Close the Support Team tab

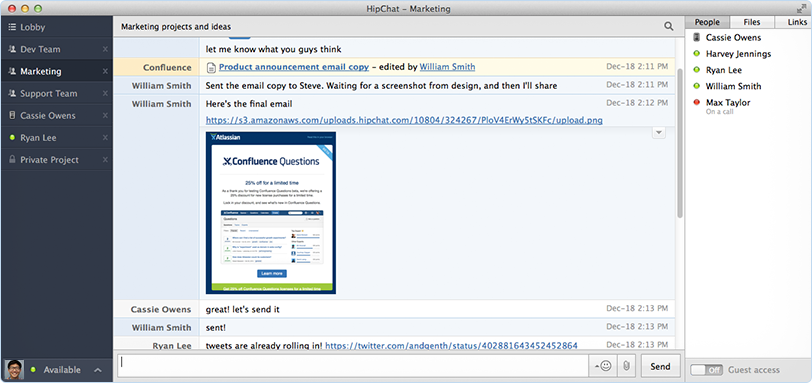coord(105,94)
